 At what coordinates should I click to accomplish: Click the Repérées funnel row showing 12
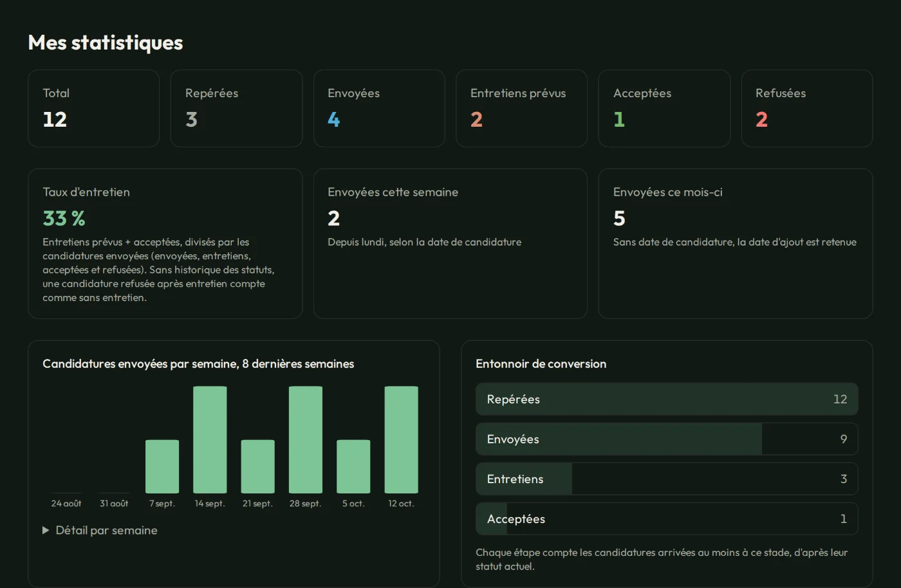click(x=667, y=399)
